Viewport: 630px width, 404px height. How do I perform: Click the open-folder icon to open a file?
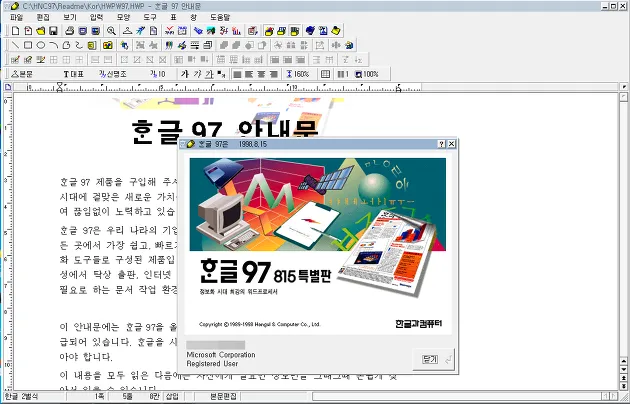coord(41,31)
